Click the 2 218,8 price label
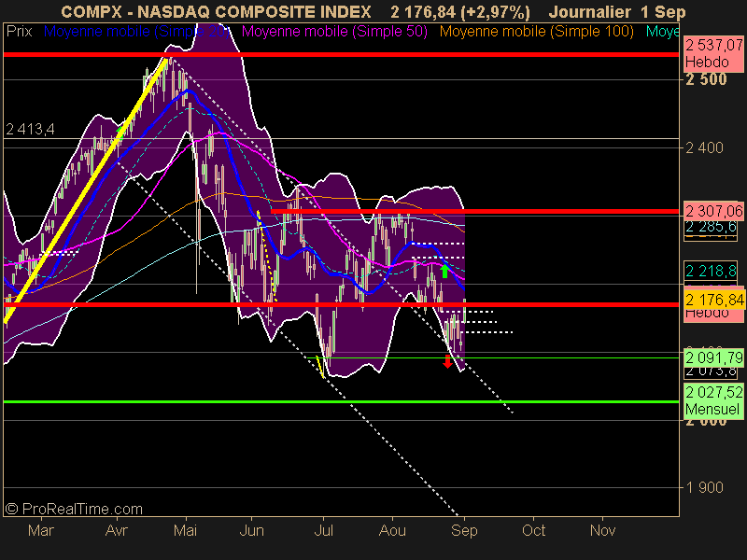 [711, 271]
